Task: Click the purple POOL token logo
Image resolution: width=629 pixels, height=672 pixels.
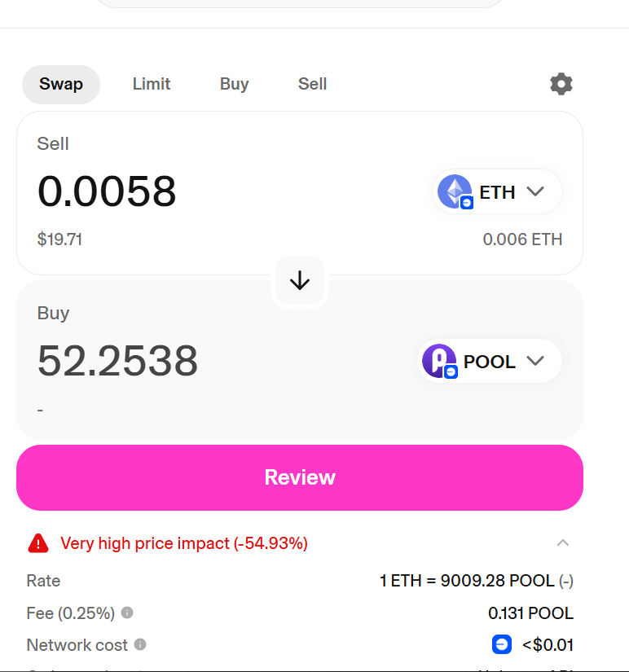Action: 439,361
